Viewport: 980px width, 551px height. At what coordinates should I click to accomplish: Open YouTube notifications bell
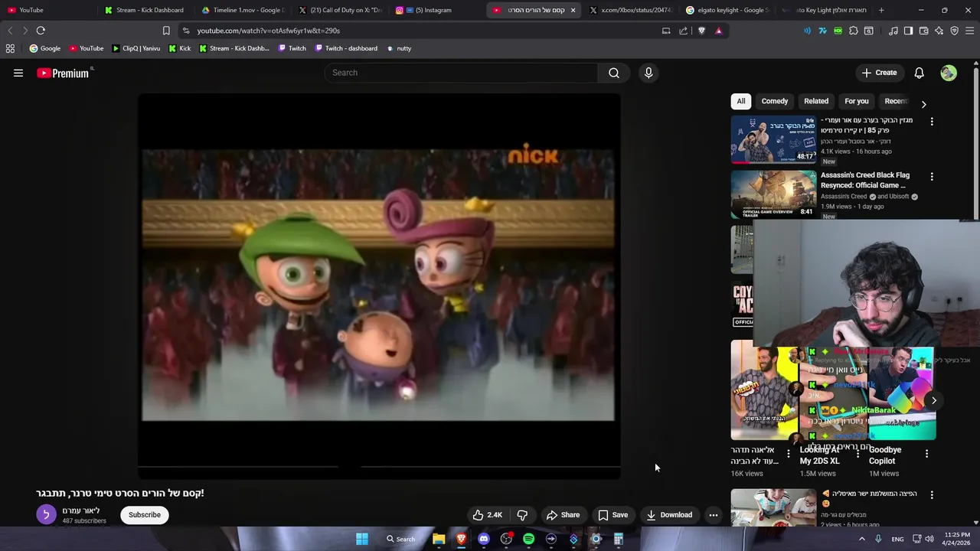(x=919, y=73)
